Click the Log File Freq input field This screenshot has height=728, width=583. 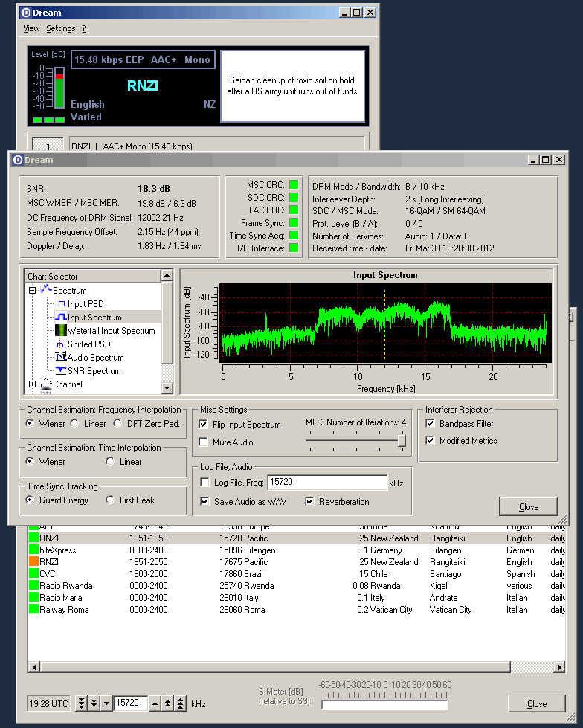pos(326,483)
